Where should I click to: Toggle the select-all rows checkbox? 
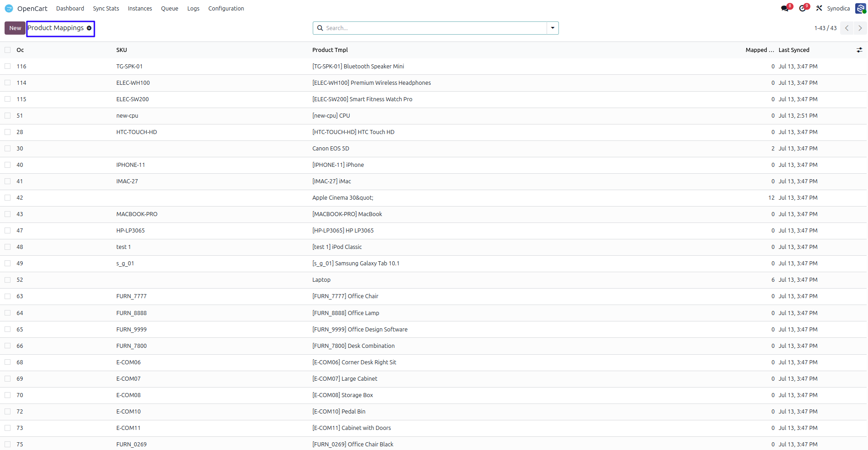[x=8, y=50]
